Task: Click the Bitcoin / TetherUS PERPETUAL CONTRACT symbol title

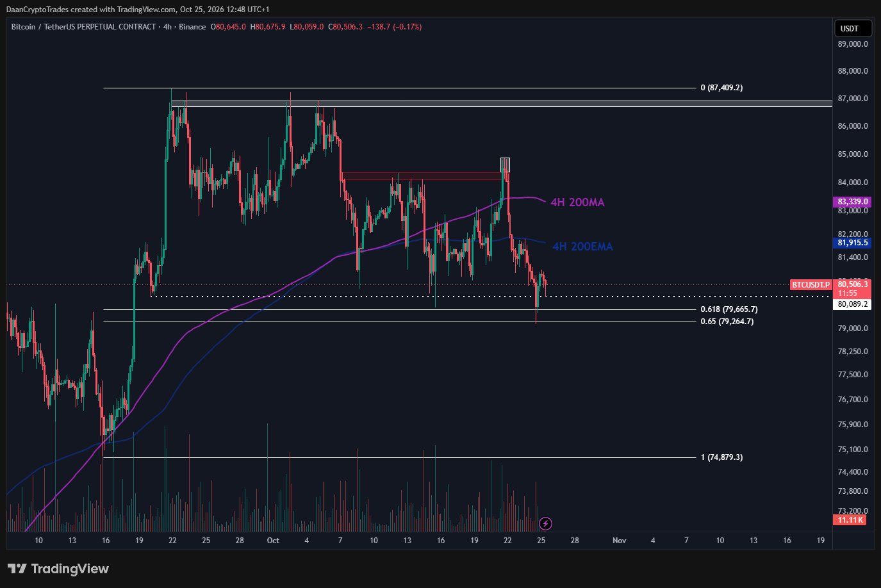Action: 83,27
